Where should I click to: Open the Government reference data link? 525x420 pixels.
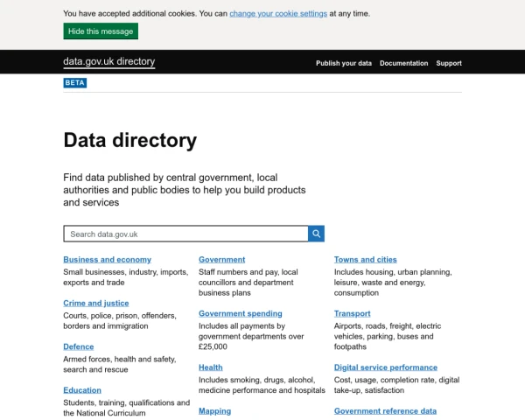[385, 410]
